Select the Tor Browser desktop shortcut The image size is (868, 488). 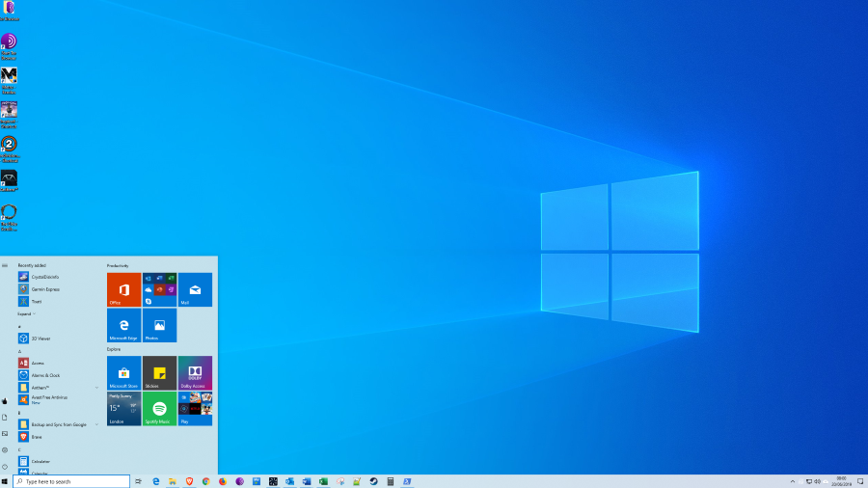point(9,46)
